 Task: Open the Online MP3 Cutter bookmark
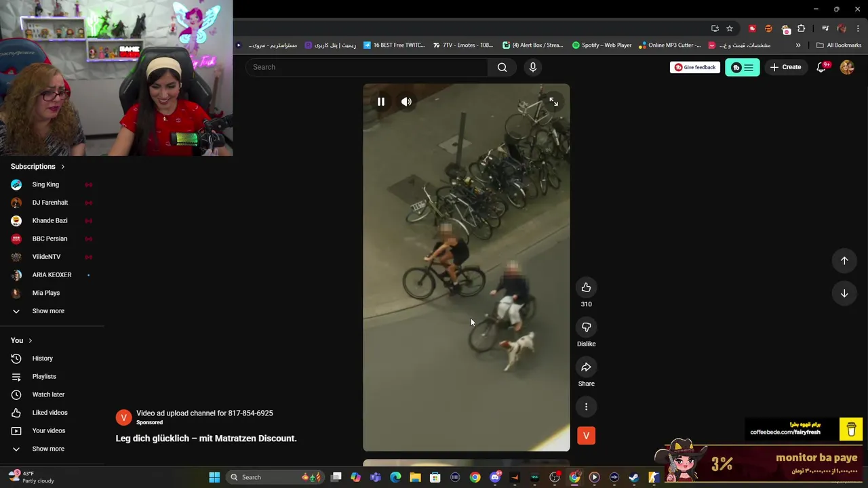click(670, 45)
